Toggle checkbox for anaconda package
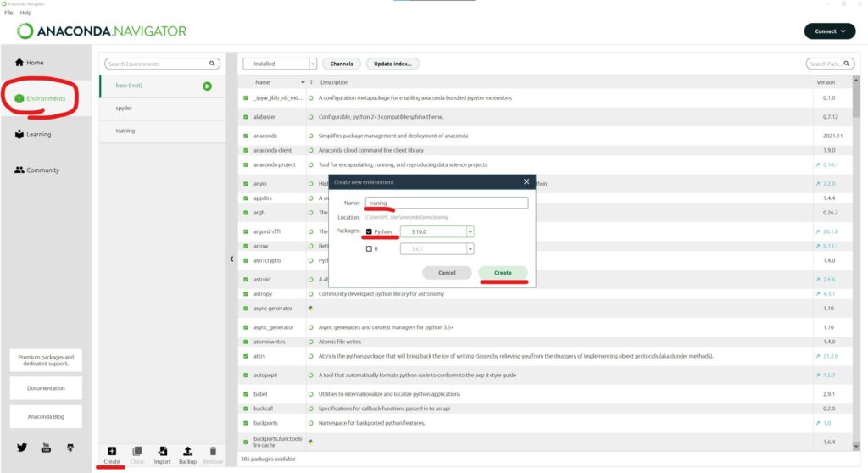Image resolution: width=868 pixels, height=473 pixels. point(246,136)
